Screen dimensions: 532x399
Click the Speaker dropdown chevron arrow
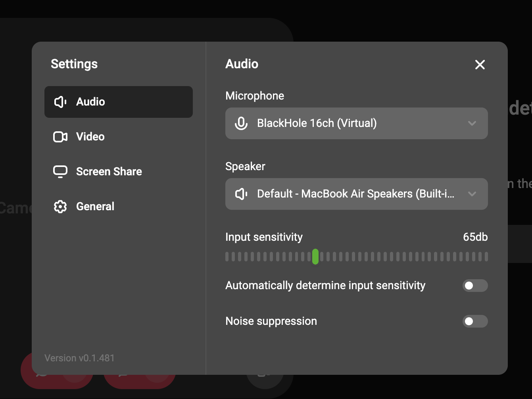click(472, 194)
